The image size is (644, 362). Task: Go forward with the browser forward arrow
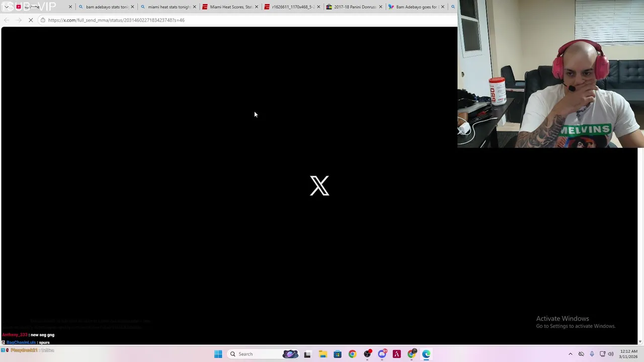[19, 20]
